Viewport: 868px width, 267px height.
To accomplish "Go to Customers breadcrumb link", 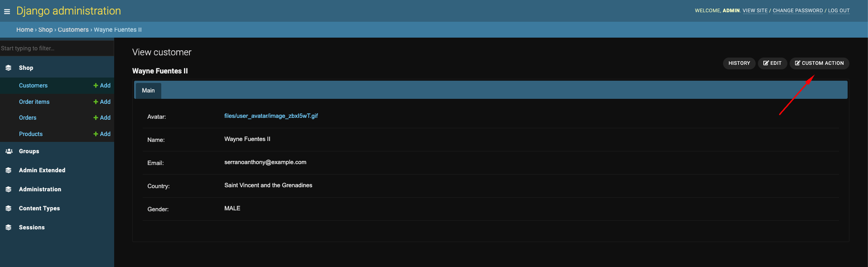I will [x=73, y=30].
